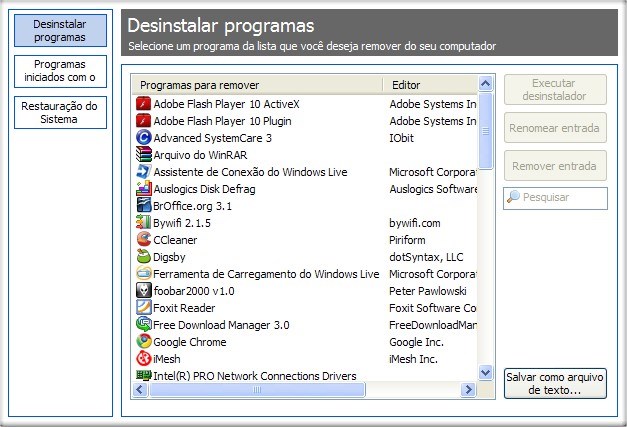Screen dimensions: 627x427
Task: Open the Restauração do Sistema section
Action: [60, 112]
